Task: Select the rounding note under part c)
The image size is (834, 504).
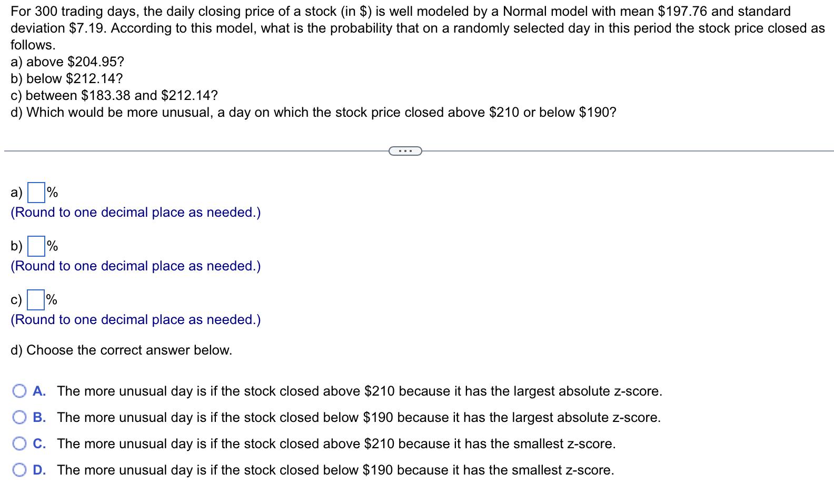Action: point(135,319)
